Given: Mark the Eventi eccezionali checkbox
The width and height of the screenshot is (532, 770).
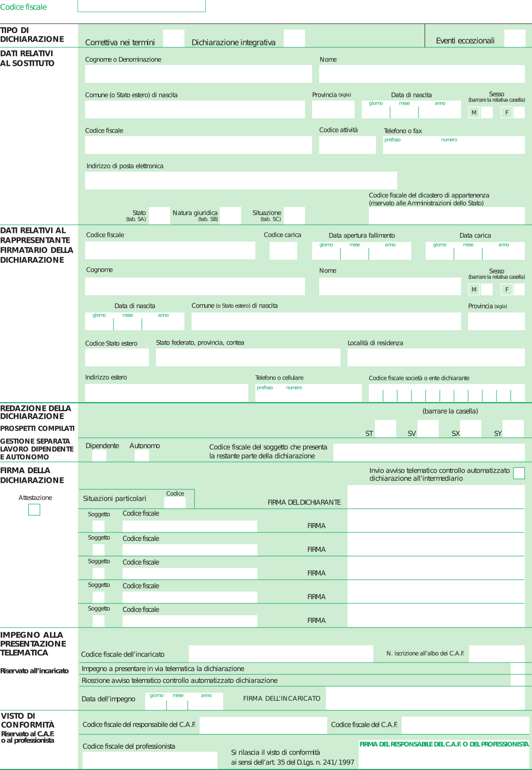Looking at the screenshot, I should pos(515,38).
